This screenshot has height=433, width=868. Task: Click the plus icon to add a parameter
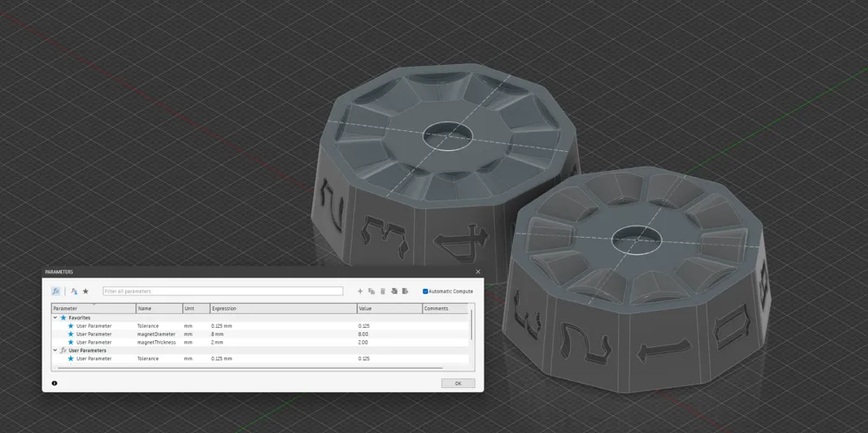click(360, 292)
